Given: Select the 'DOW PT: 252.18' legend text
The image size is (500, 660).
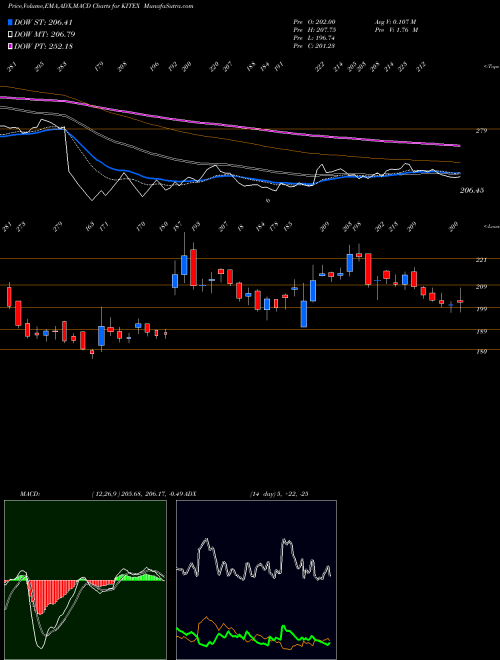Looking at the screenshot, I should tap(43, 46).
